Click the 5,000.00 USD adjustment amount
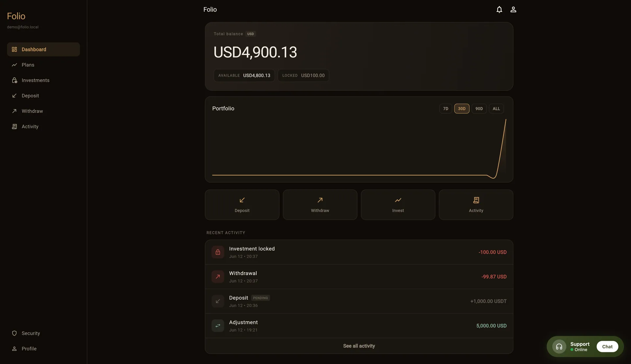The width and height of the screenshot is (631, 364). 491,326
